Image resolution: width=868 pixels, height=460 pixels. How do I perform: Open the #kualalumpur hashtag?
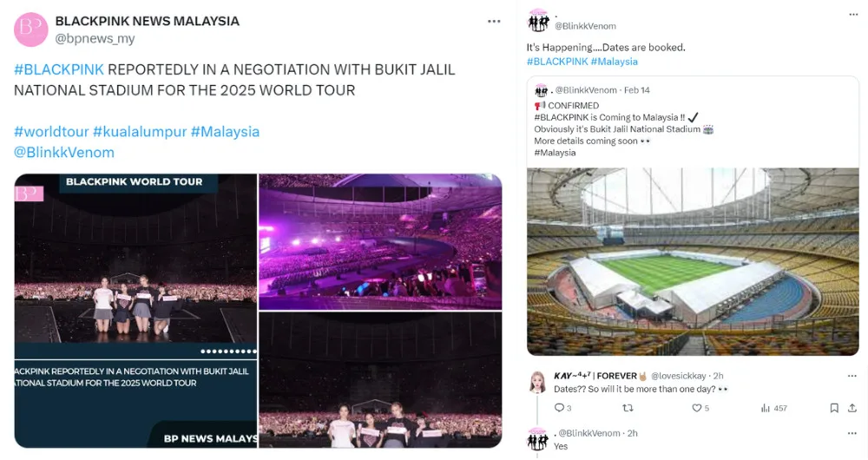click(139, 132)
